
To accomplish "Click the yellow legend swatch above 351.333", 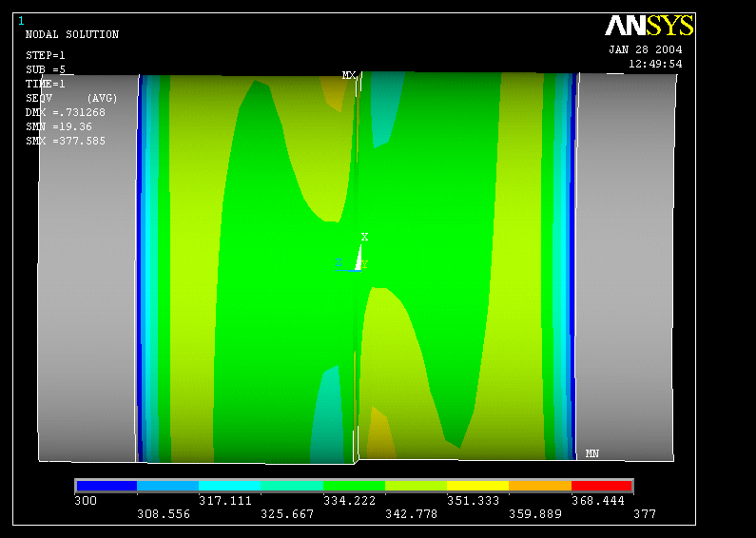I will click(x=477, y=486).
